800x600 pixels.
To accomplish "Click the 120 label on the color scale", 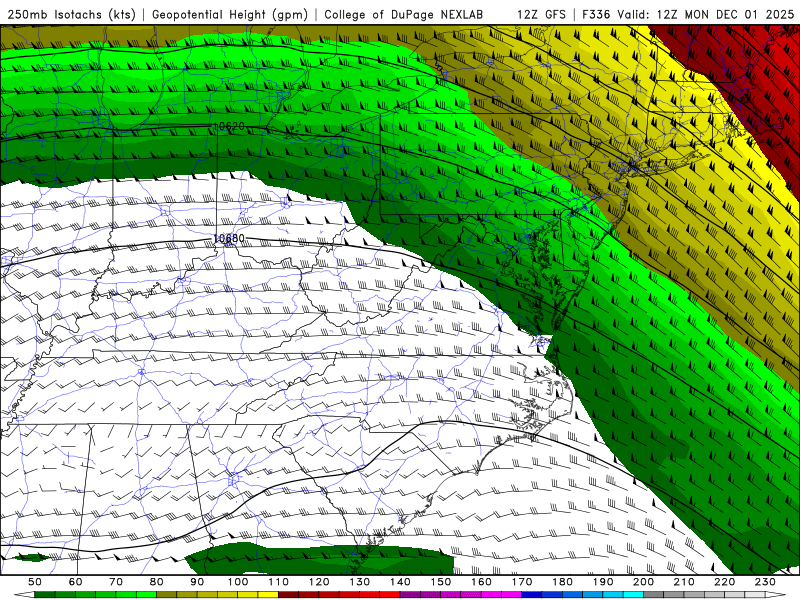I will pos(319,582).
